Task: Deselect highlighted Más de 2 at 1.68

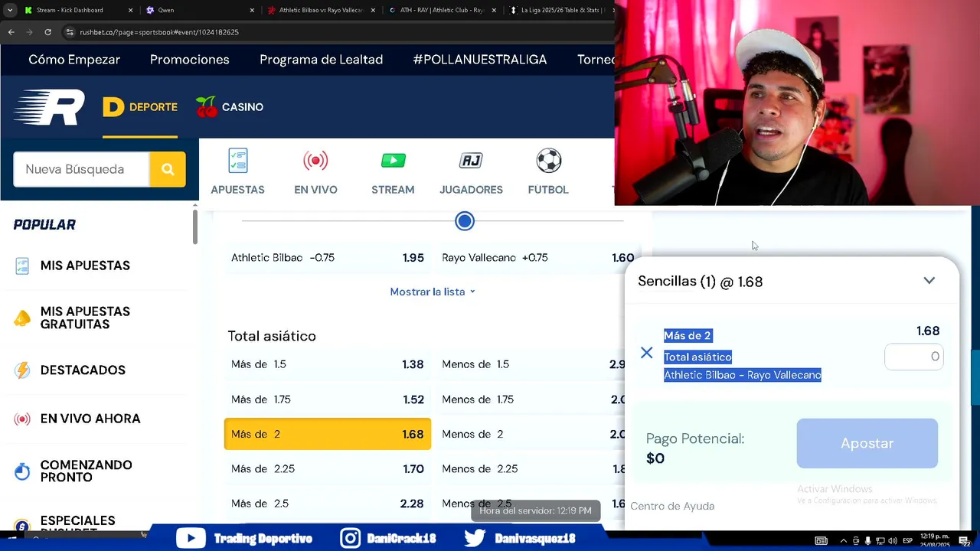Action: click(328, 434)
